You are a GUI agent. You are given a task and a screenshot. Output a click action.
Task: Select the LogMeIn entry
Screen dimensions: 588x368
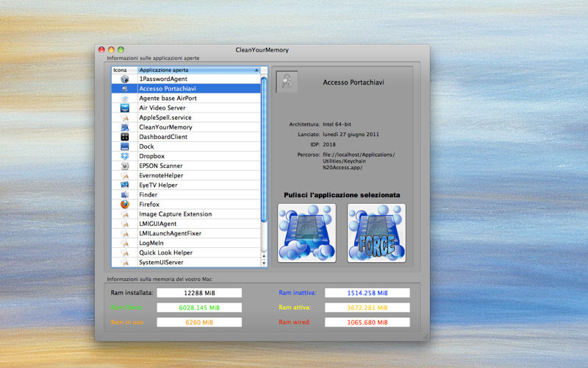[186, 243]
